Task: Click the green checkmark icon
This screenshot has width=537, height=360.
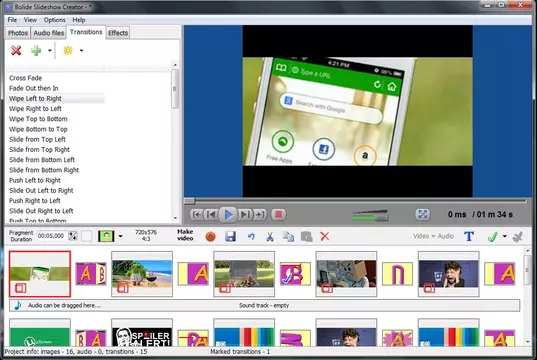Action: 492,236
